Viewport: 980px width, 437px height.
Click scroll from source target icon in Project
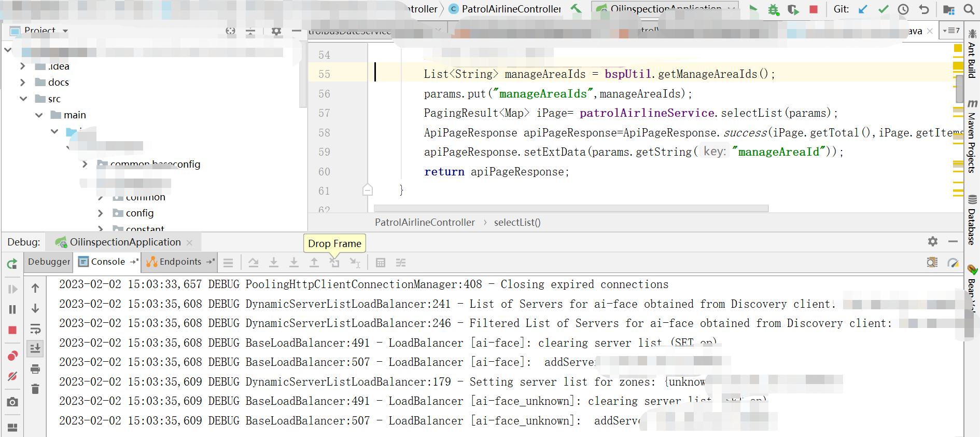[231, 31]
